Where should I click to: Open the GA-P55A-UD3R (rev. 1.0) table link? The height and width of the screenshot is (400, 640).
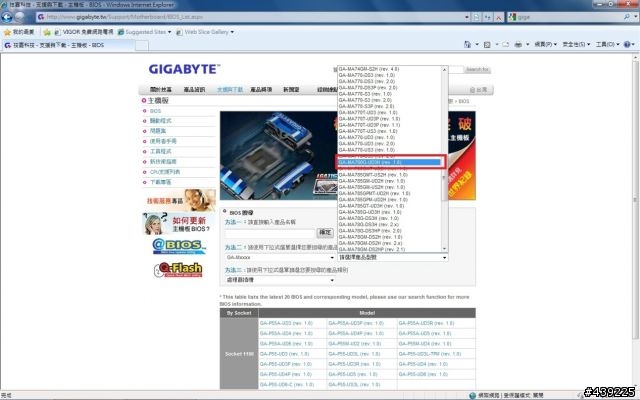[426, 323]
